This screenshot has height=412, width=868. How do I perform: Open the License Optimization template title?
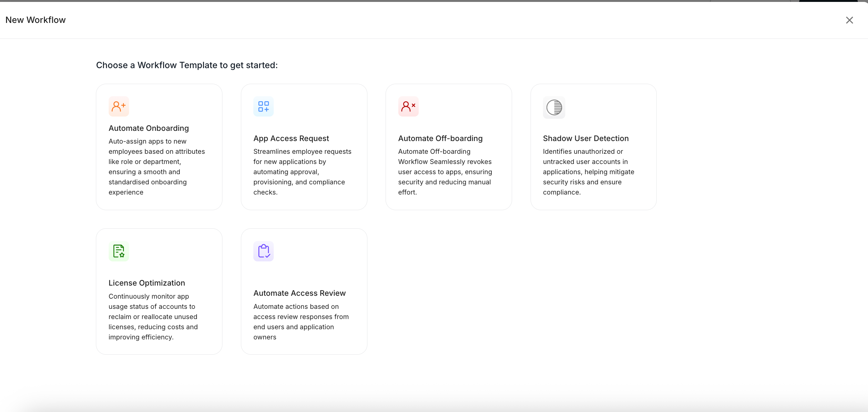(147, 283)
